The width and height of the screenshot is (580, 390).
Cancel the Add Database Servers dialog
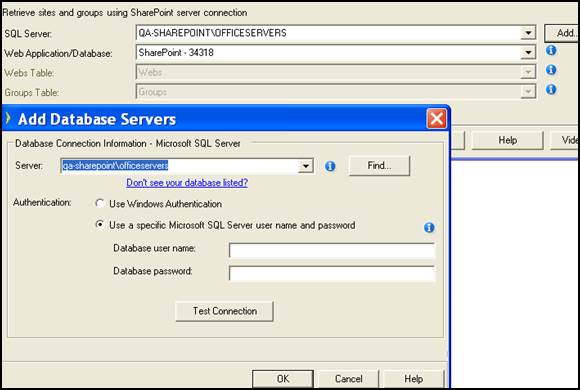(348, 379)
